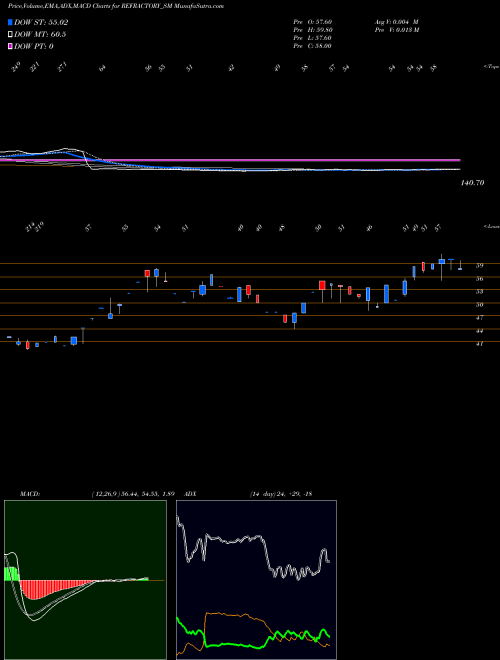Click the Pre V: 0.013 M value

pyautogui.click(x=396, y=30)
